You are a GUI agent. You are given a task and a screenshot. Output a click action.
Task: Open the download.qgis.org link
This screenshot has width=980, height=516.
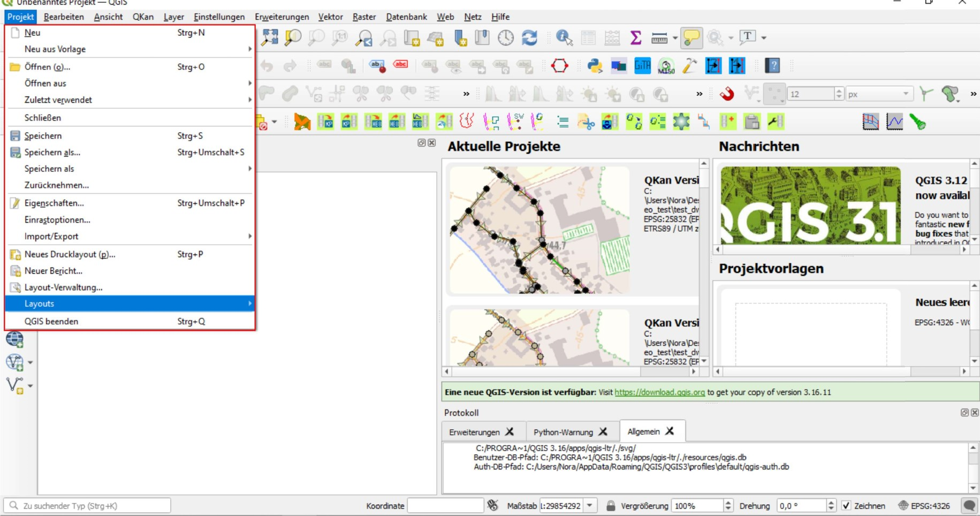[659, 392]
